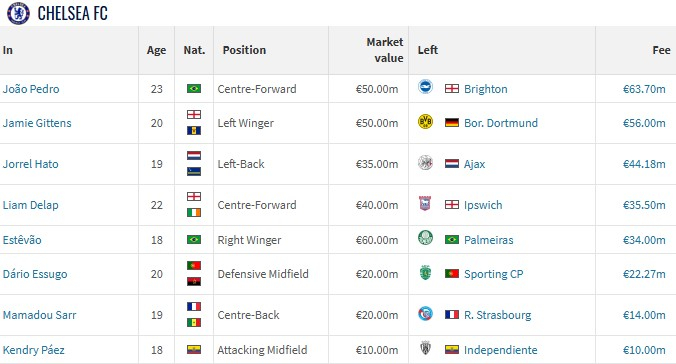The image size is (676, 364).
Task: Open João Pedro's player profile
Action: (31, 89)
